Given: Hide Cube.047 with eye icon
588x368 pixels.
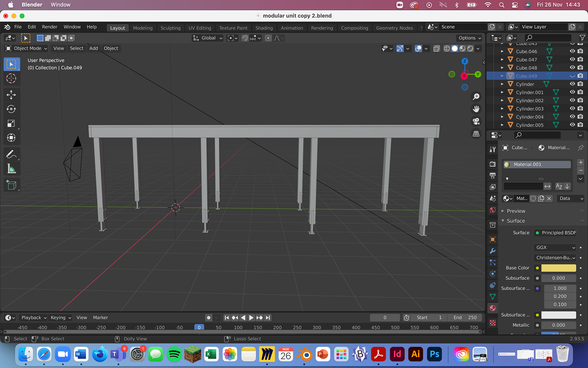Looking at the screenshot, I should 572,59.
